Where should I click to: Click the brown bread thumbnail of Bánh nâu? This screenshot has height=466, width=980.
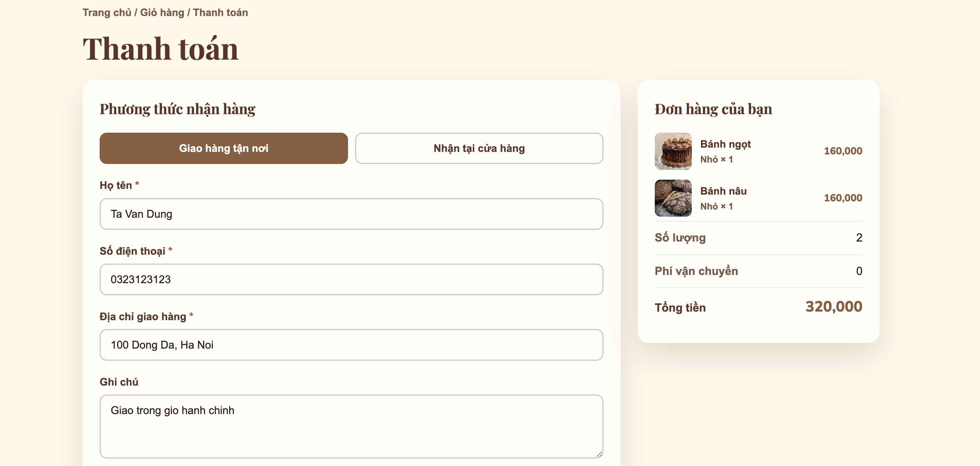tap(673, 198)
